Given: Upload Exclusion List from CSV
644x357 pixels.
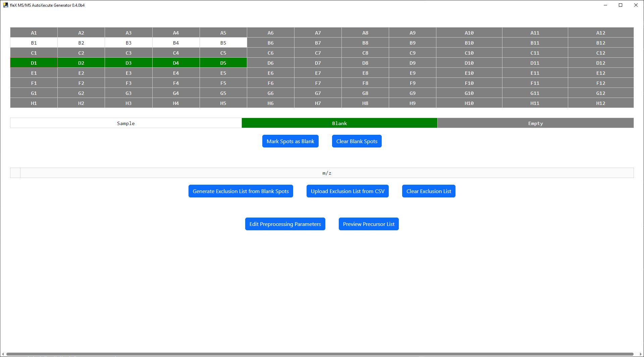Looking at the screenshot, I should [x=347, y=191].
